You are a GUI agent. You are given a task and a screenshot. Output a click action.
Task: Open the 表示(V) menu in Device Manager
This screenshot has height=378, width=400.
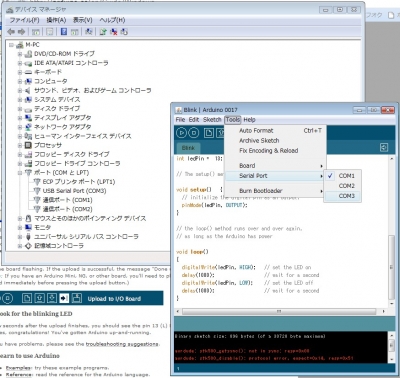[x=83, y=20]
